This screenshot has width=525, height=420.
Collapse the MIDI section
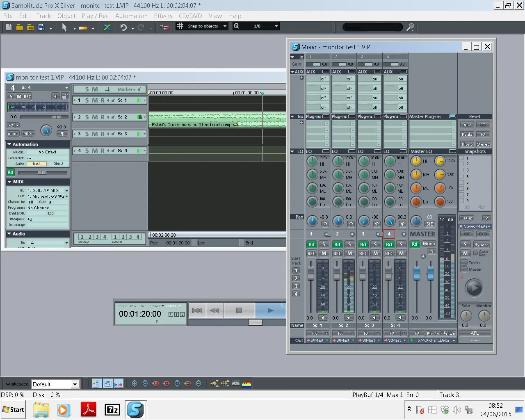pos(9,182)
